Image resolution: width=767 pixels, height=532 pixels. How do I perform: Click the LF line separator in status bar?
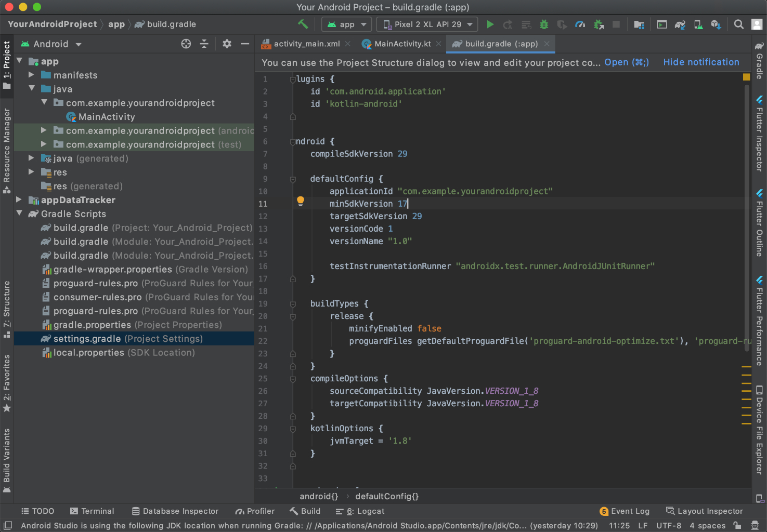pos(643,525)
